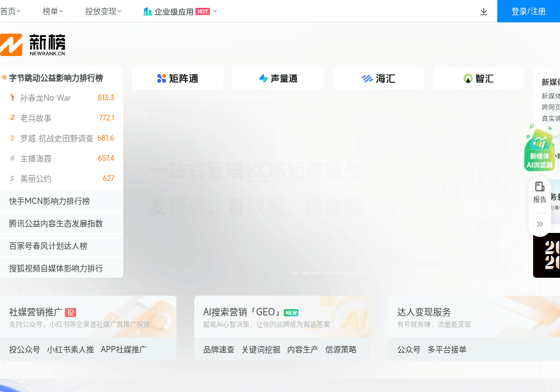Click the 矩阵通 four-petal logo icon

click(x=161, y=78)
